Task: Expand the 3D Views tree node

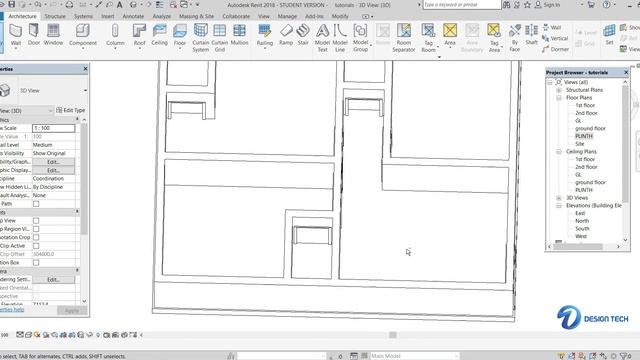Action: [559, 198]
